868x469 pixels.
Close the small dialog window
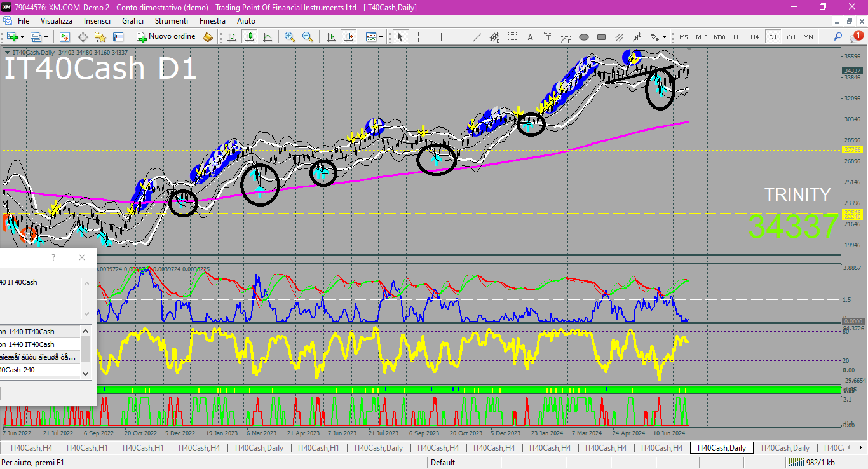tap(82, 257)
